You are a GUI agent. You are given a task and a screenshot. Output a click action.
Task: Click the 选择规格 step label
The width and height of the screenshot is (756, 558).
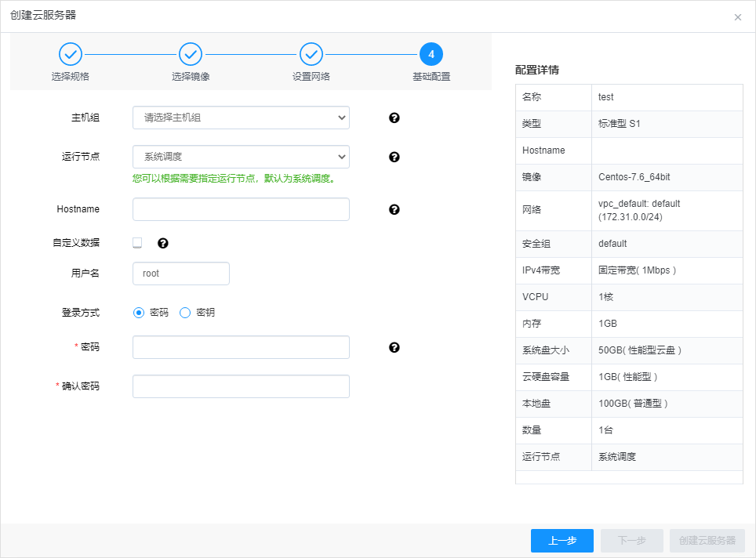tap(71, 77)
